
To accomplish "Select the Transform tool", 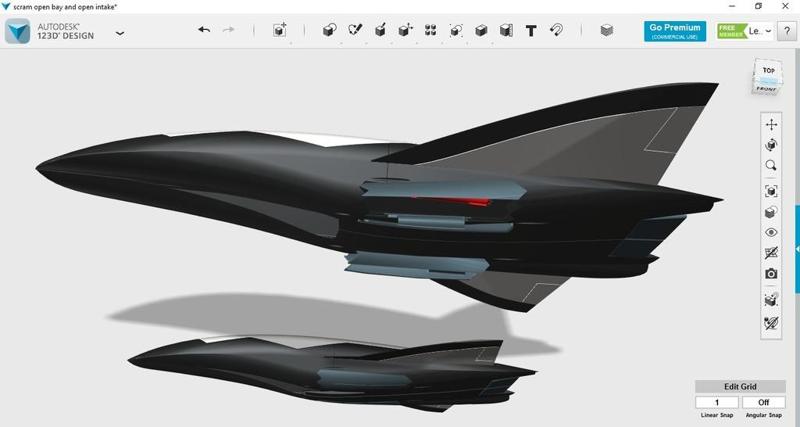I will coord(280,30).
